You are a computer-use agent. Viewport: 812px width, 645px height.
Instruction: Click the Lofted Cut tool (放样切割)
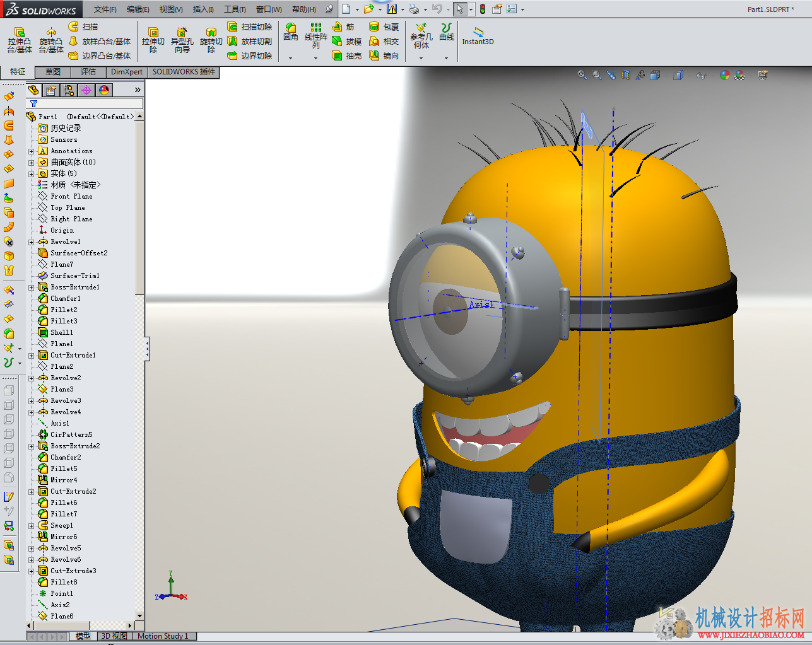249,41
